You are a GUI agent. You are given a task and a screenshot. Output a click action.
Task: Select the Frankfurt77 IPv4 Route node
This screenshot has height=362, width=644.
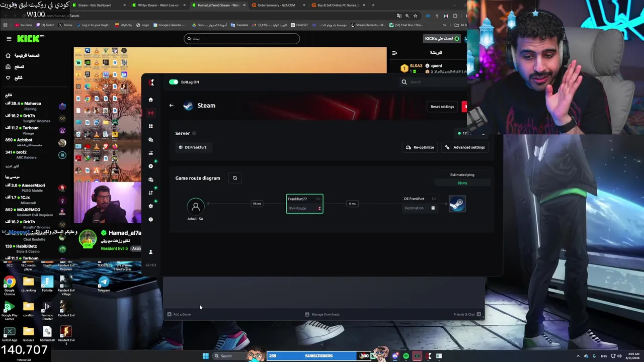tap(304, 204)
